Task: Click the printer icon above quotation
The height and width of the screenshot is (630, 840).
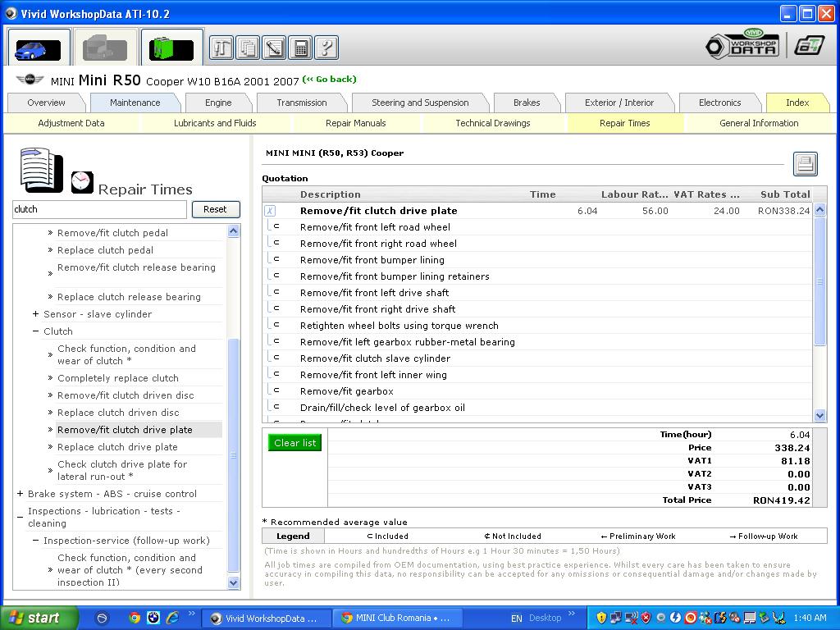Action: 805,164
